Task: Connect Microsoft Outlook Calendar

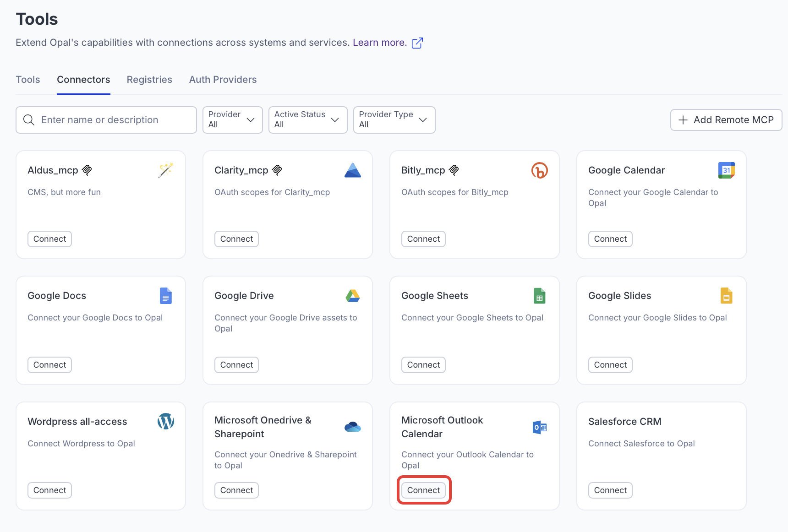Action: click(x=423, y=490)
